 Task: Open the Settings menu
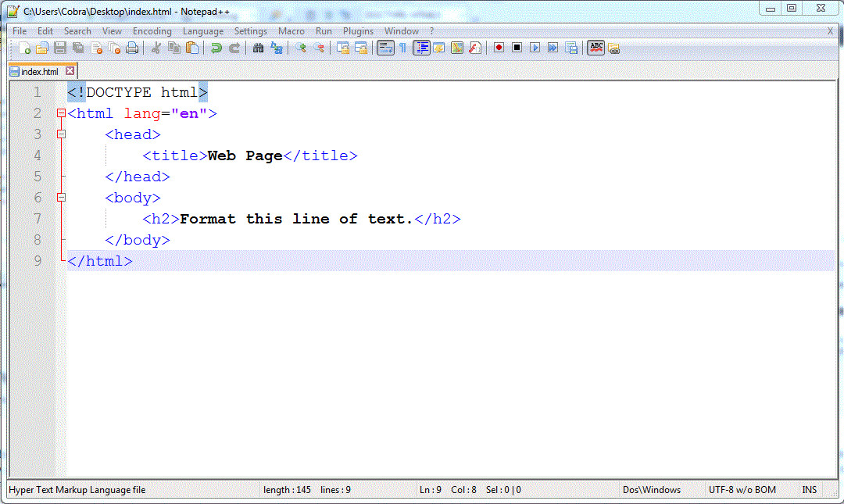pyautogui.click(x=250, y=31)
